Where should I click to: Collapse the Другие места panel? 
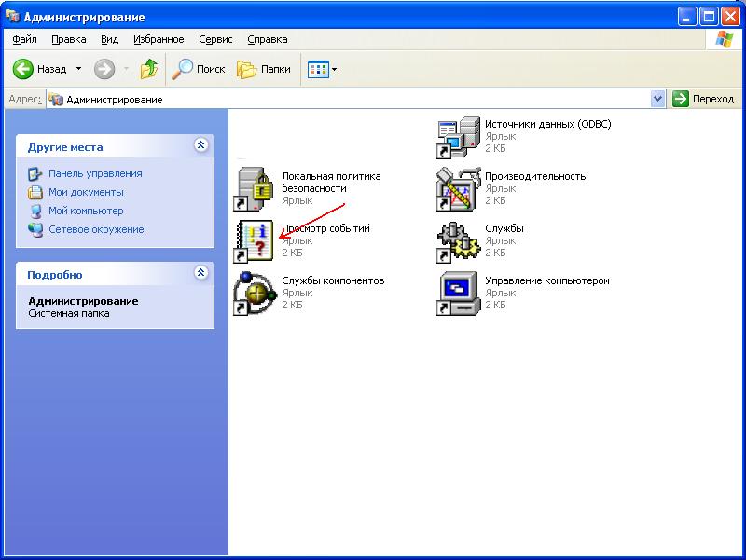coord(200,145)
